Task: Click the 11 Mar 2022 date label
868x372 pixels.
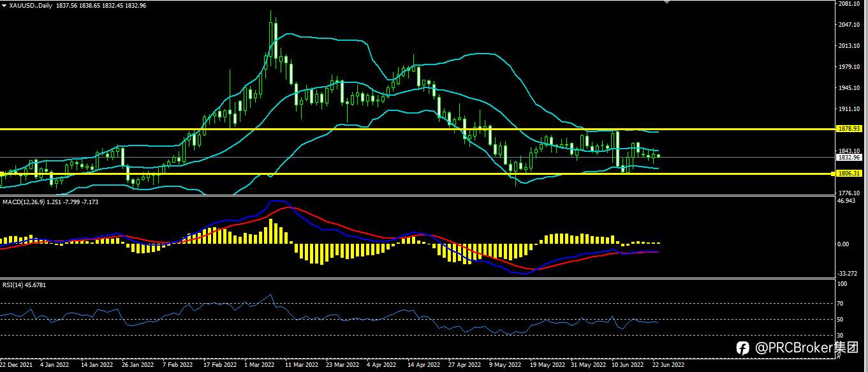Action: pyautogui.click(x=302, y=366)
